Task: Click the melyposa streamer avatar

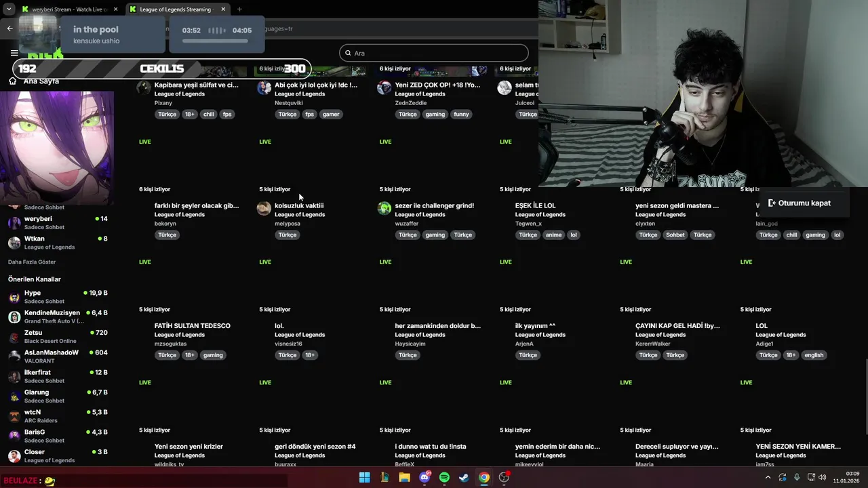Action: click(264, 208)
